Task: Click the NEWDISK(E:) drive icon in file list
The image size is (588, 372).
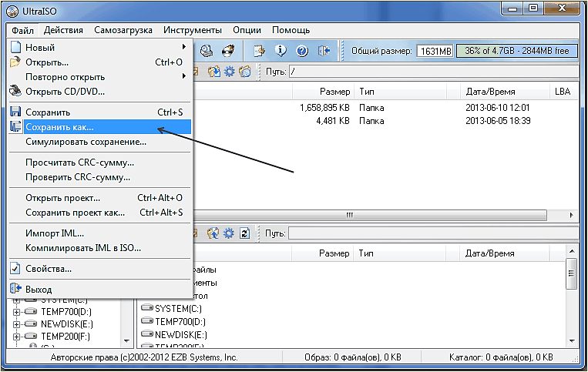Action: pos(147,333)
